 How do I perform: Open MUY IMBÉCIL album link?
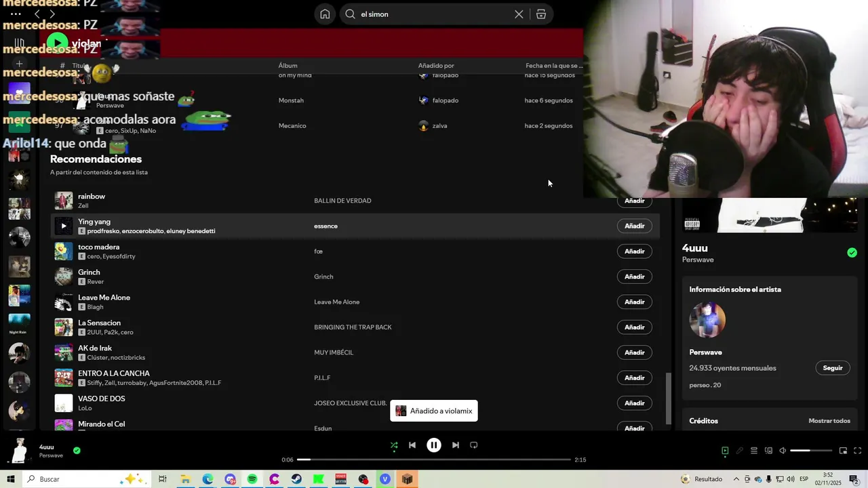[x=334, y=352]
